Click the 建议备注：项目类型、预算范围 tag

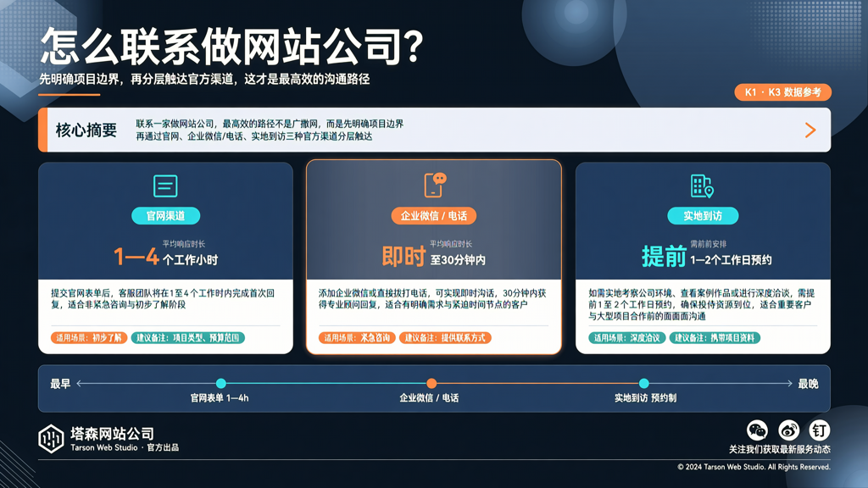click(x=187, y=337)
